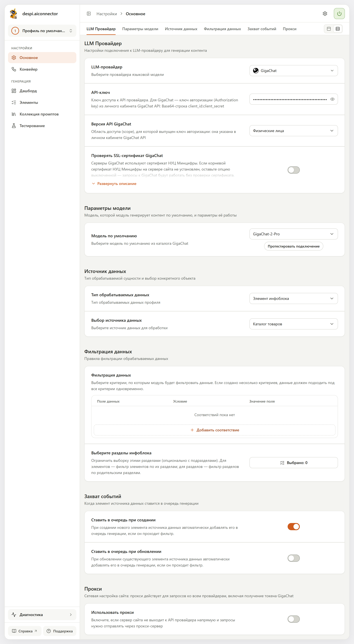The image size is (354, 644).
Task: Click the green power button
Action: pos(339,14)
